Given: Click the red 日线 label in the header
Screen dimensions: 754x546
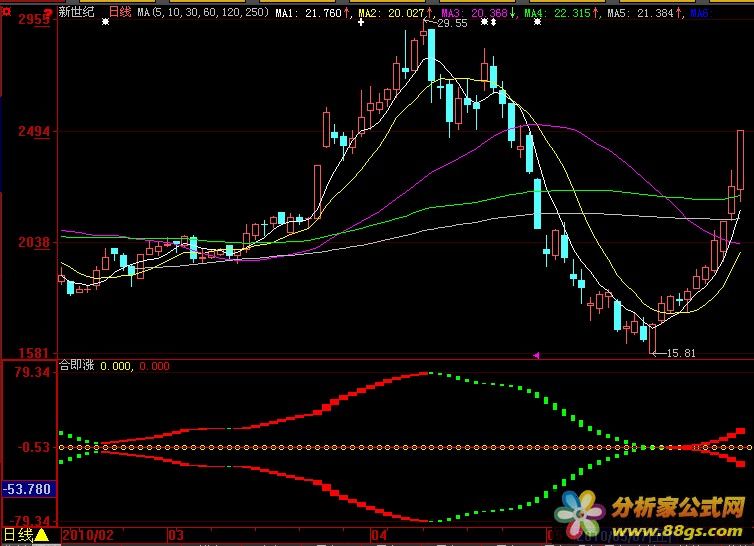Looking at the screenshot, I should click(x=120, y=12).
